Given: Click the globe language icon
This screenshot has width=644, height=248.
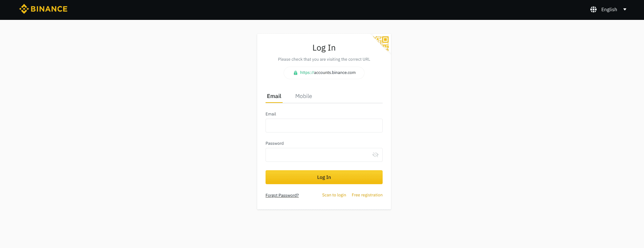Looking at the screenshot, I should pyautogui.click(x=593, y=9).
